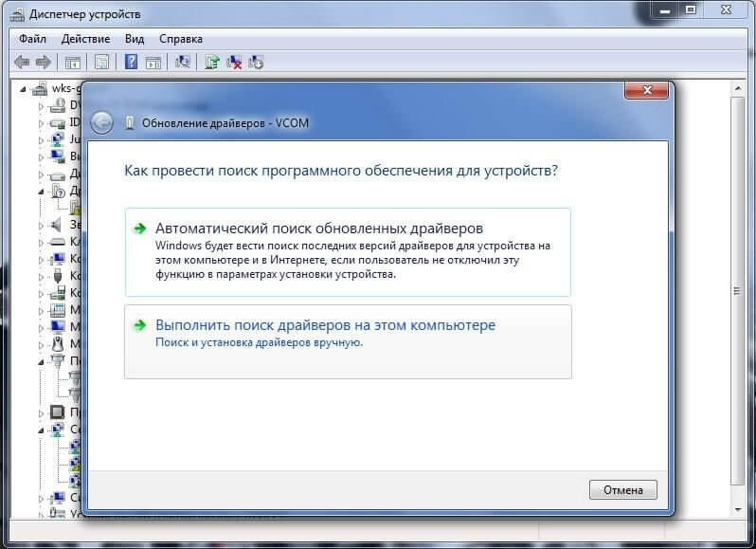Click the vertical scrollbar thumb of device tree
The image size is (756, 549).
pos(738,291)
